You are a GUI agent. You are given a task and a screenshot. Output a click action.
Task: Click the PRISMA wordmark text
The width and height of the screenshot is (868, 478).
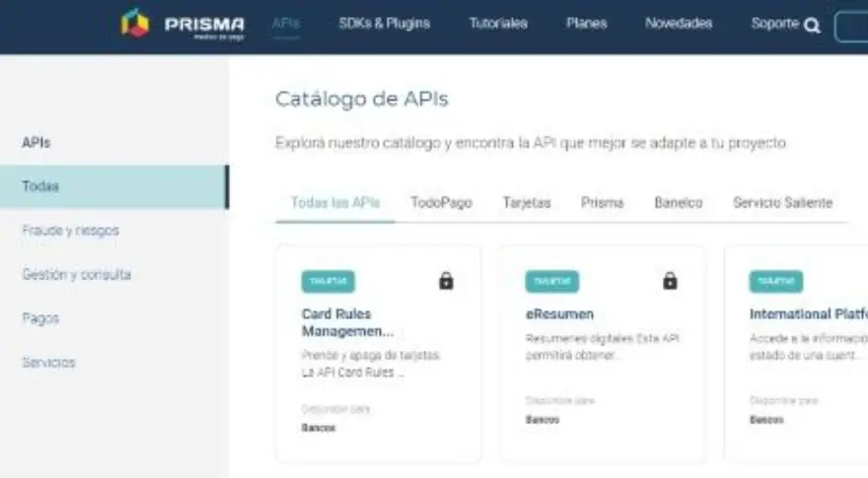point(205,25)
